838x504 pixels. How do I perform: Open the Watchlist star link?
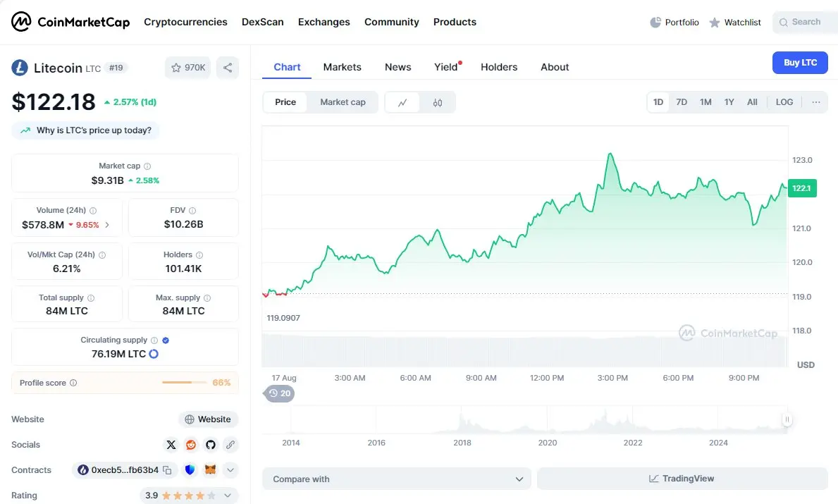(x=735, y=23)
